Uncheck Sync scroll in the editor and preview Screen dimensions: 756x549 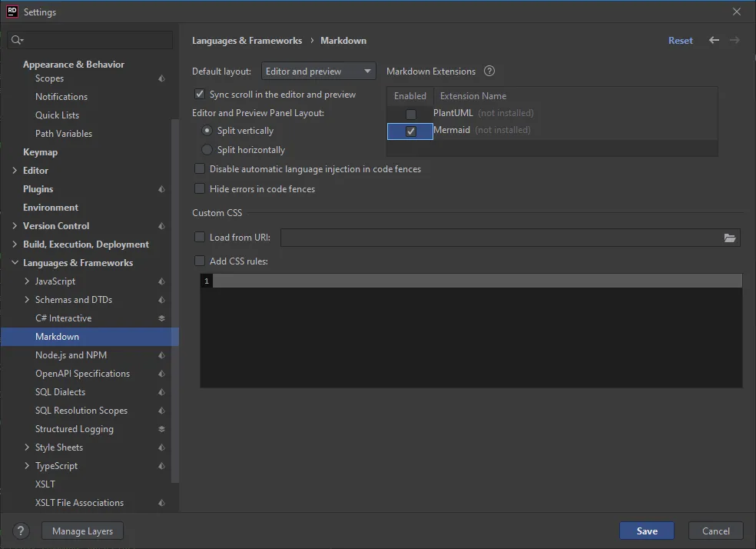point(200,94)
